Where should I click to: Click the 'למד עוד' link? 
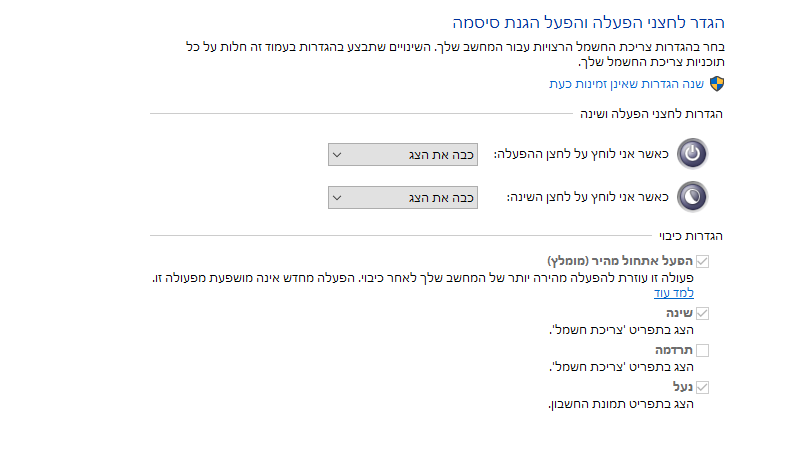674,293
